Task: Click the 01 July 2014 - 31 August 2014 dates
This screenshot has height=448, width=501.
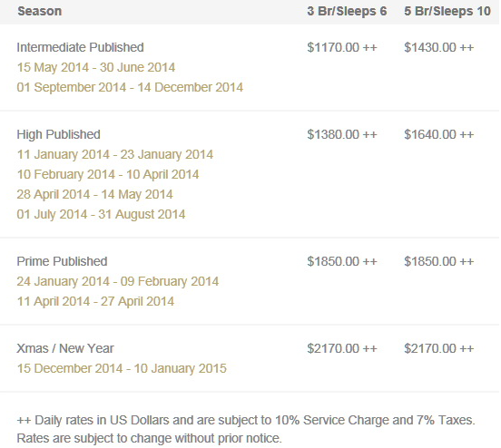Action: pos(101,214)
